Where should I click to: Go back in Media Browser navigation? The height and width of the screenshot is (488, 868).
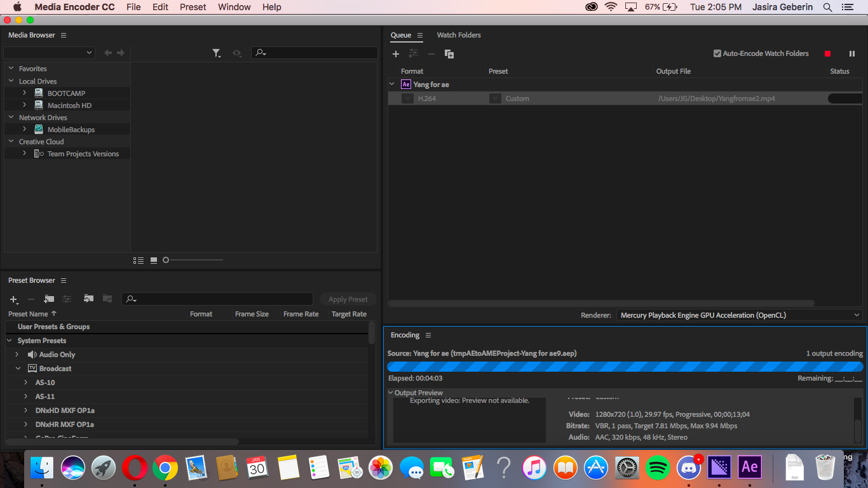(x=108, y=53)
